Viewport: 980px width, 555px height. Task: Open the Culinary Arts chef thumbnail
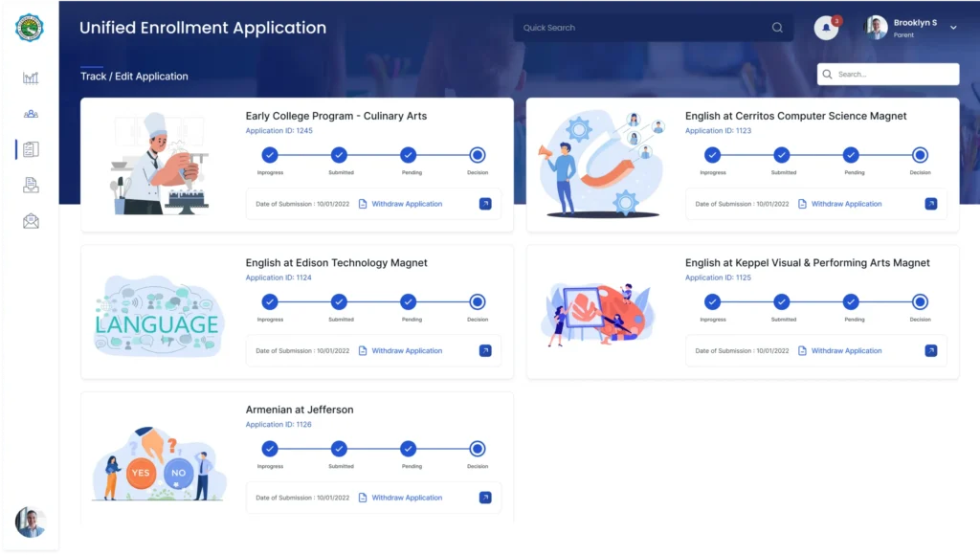[159, 163]
